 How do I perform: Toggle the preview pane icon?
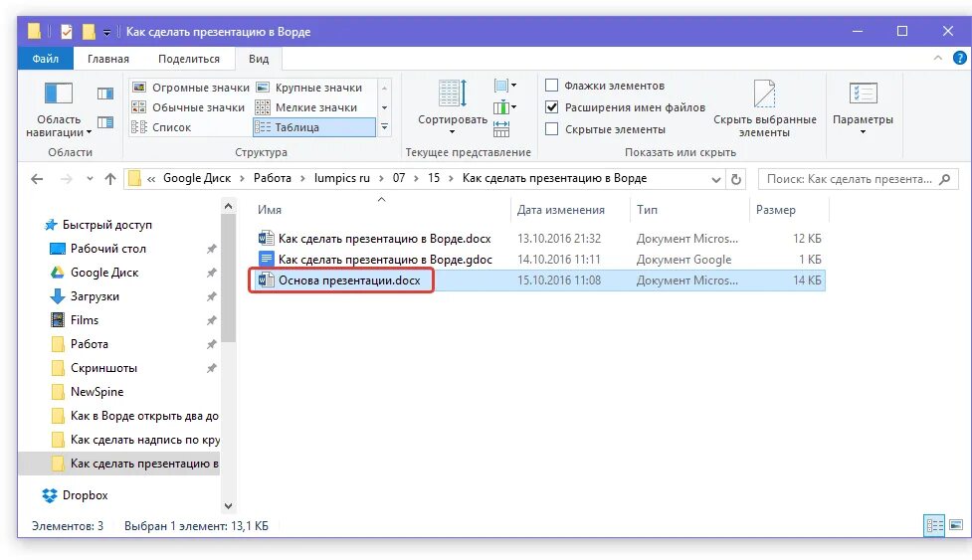tap(105, 93)
